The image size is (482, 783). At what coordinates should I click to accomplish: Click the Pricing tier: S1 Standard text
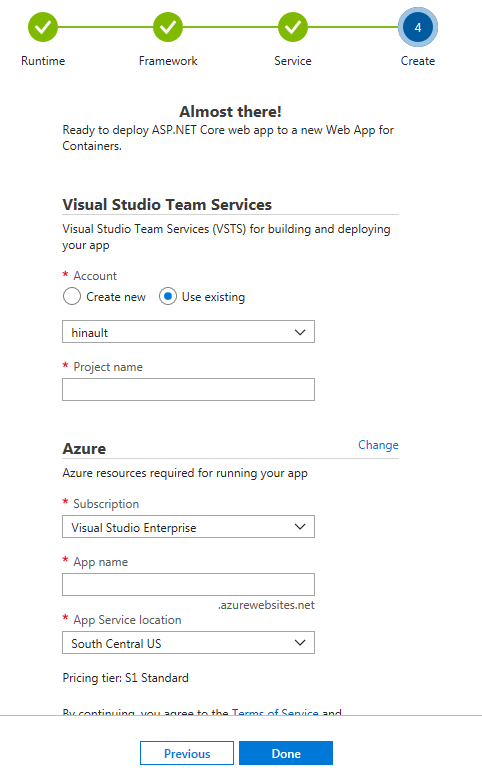[x=125, y=678]
